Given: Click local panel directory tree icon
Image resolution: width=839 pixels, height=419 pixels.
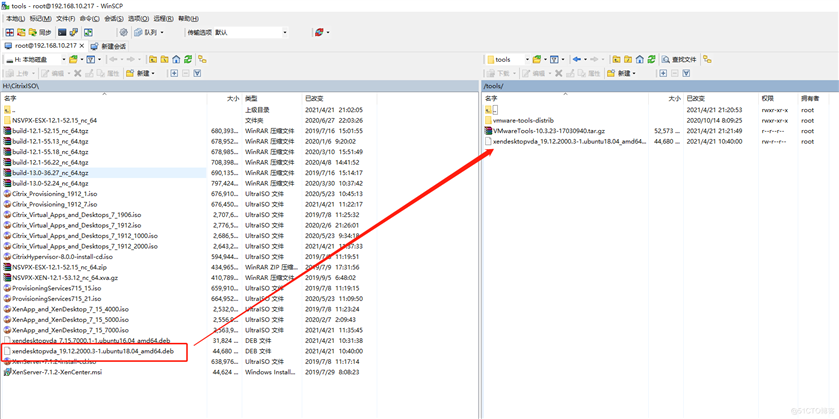Looking at the screenshot, I should click(x=203, y=59).
